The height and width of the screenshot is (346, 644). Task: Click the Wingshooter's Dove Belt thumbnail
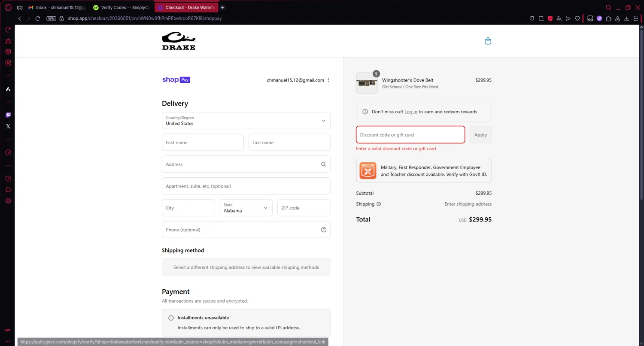click(367, 83)
